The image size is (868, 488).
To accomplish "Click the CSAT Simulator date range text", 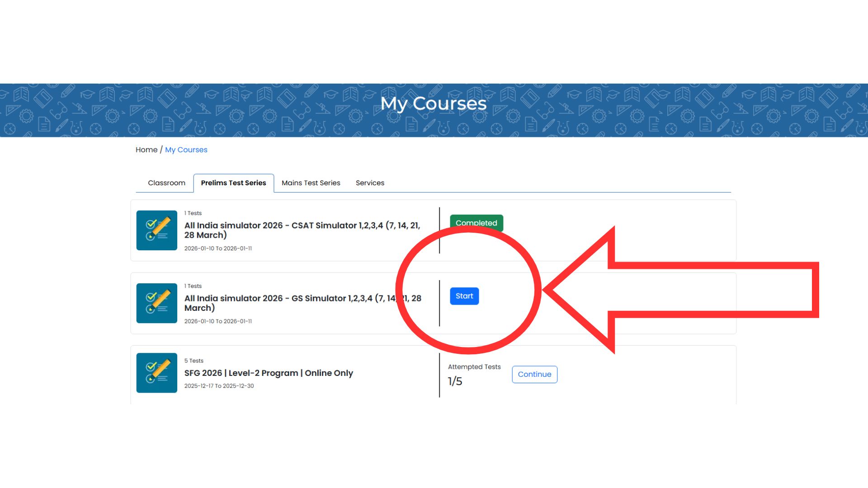I will pos(218,249).
